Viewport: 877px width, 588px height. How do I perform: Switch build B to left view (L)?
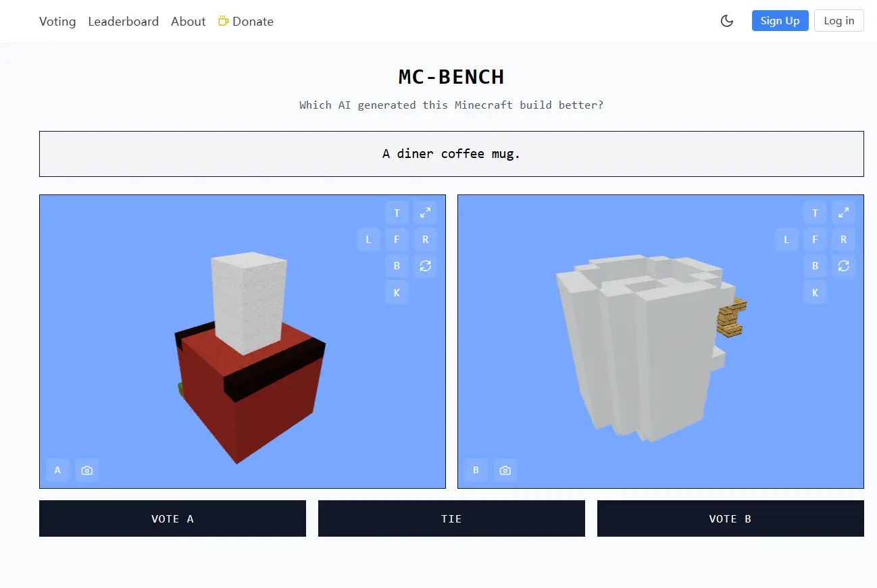[x=786, y=240]
